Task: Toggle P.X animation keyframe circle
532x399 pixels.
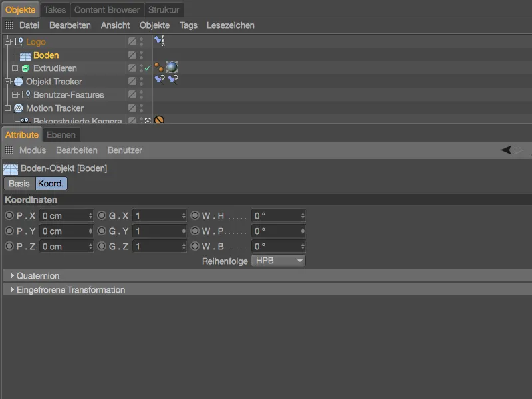Action: click(x=9, y=215)
